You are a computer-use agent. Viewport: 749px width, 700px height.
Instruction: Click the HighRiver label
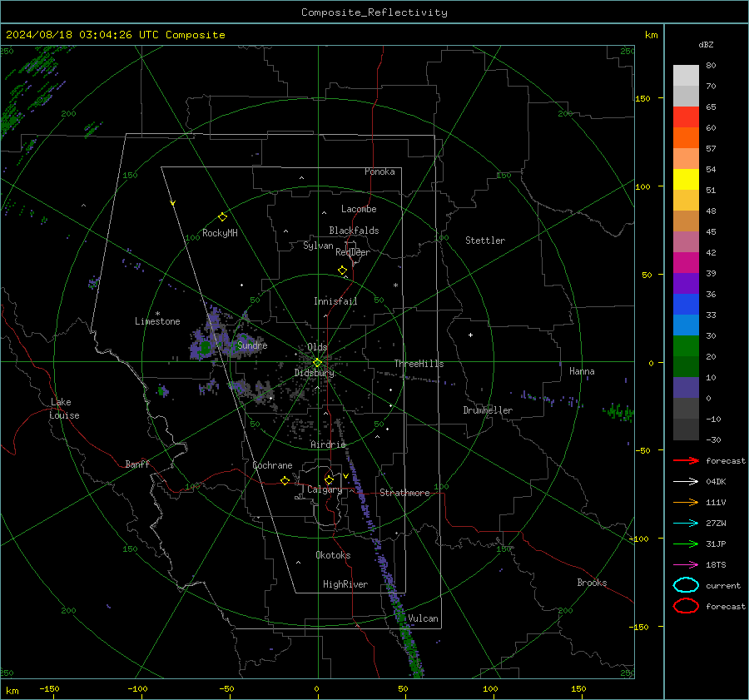[x=345, y=584]
